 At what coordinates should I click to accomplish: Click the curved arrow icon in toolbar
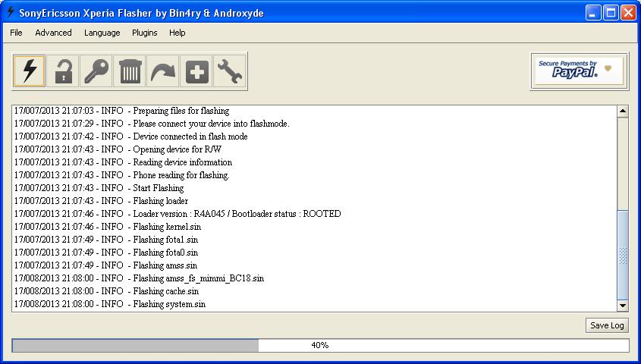coord(162,71)
